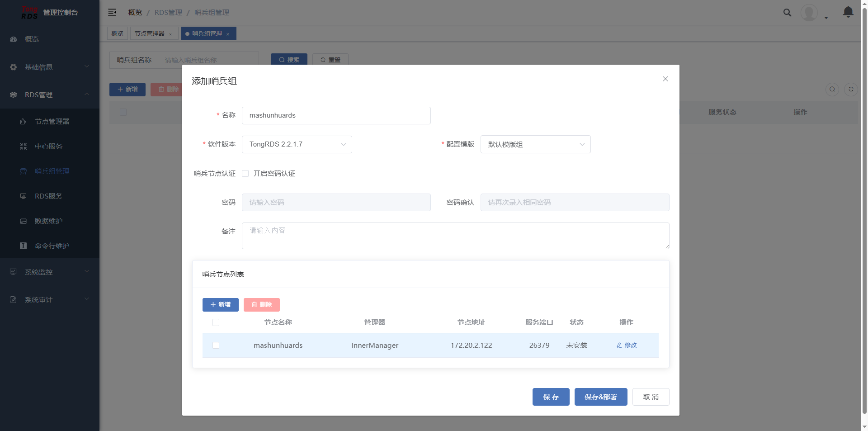The image size is (868, 431).
Task: Click 修改 for the mashunhuards node
Action: pyautogui.click(x=627, y=346)
